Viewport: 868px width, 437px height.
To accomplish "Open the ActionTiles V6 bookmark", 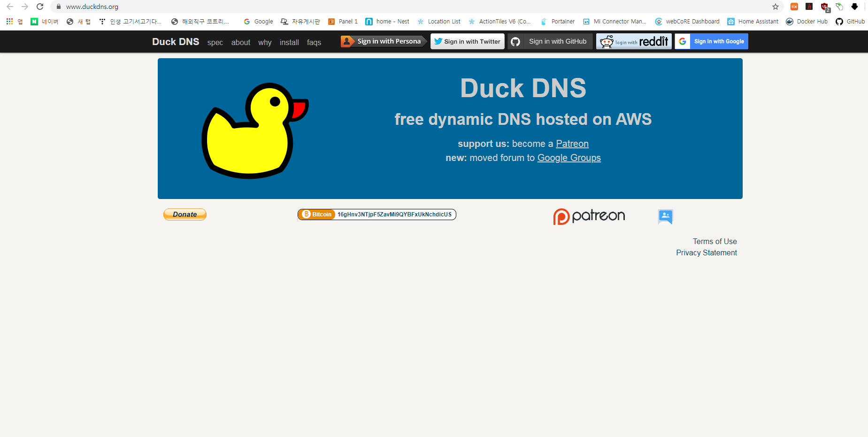I will tap(499, 22).
